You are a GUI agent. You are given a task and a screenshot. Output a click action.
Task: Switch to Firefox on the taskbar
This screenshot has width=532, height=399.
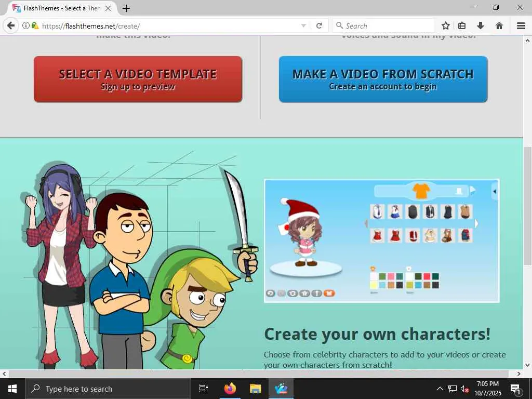[x=230, y=389]
